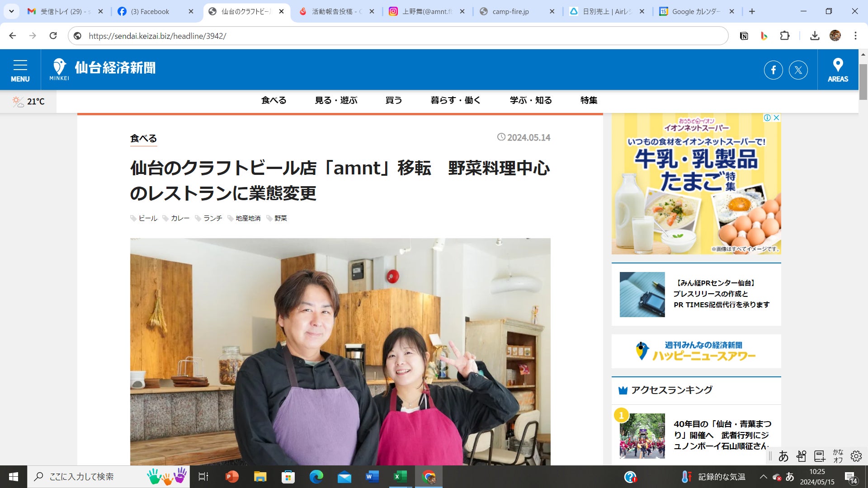Image resolution: width=868 pixels, height=488 pixels.
Task: Open Chrome three-dot menu
Action: click(x=855, y=36)
